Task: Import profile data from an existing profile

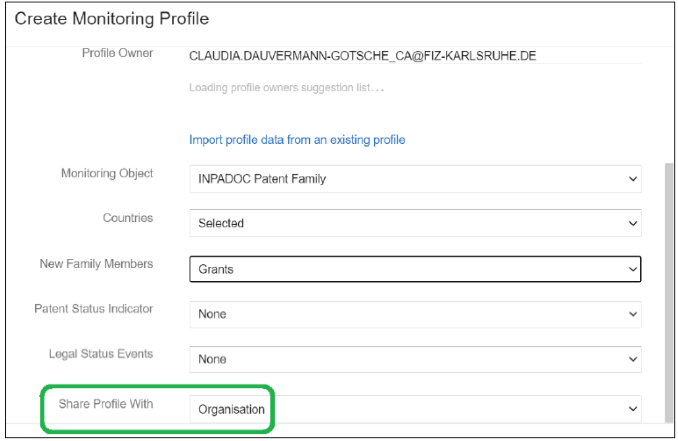Action: (x=297, y=140)
